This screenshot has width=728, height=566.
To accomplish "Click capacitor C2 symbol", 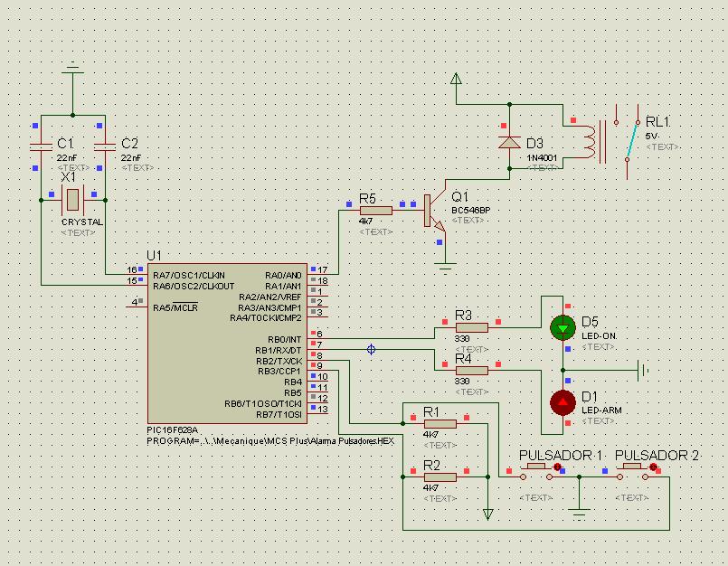I will [104, 147].
